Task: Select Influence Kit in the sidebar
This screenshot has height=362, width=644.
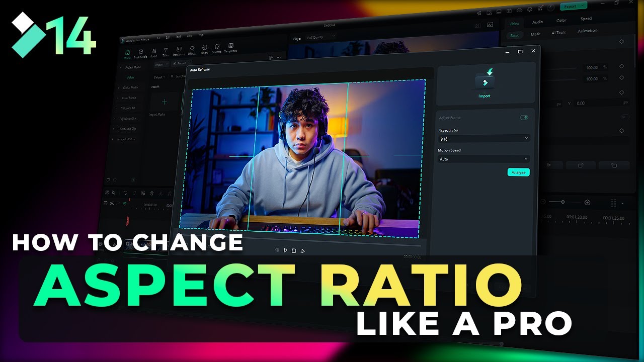Action: coord(128,108)
